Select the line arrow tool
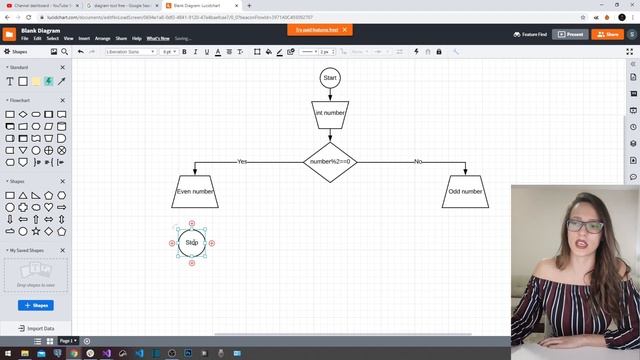This screenshot has height=360, width=640. [x=62, y=81]
